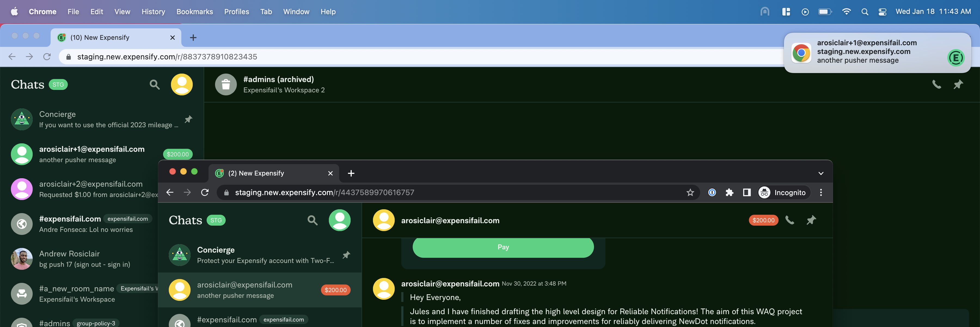Bookmark page with star icon in address bar

point(690,193)
